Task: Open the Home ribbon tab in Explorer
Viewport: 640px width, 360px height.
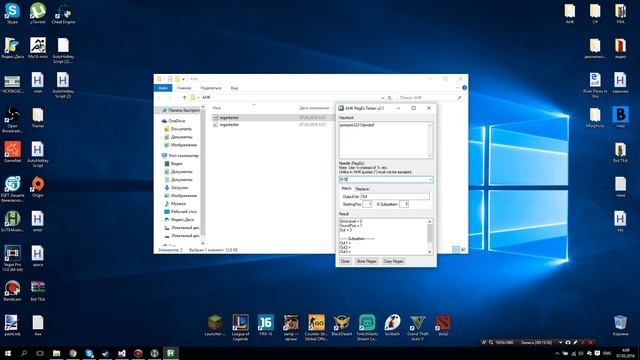Action: [x=184, y=88]
